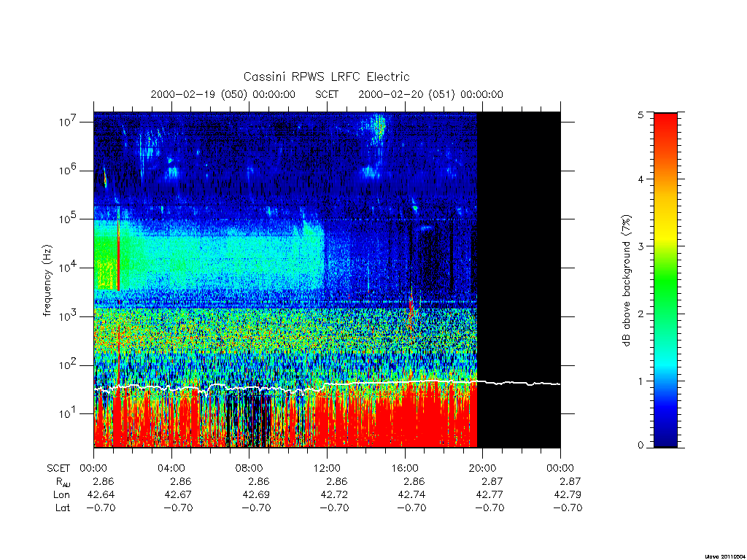Click the color scale tick label 5
Screen dimensions: 747x560
click(640, 114)
